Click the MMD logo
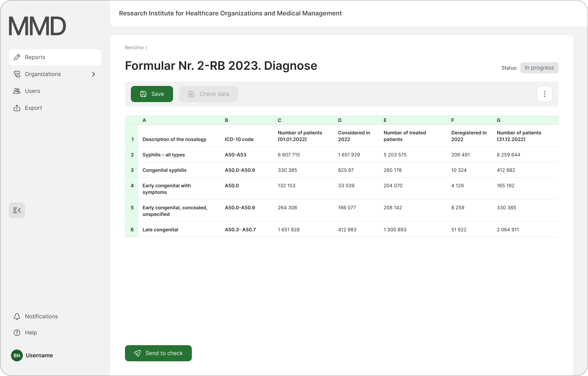588x376 pixels. coord(37,26)
